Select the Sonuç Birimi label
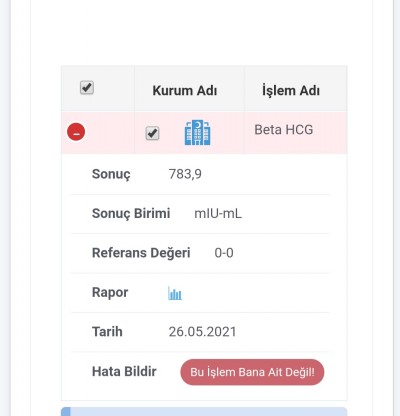Viewport: 400px width, 416px height. [x=131, y=213]
